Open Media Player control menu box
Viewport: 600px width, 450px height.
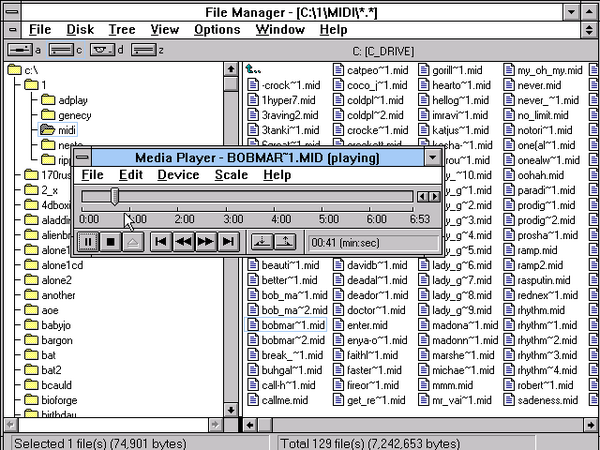pos(82,157)
